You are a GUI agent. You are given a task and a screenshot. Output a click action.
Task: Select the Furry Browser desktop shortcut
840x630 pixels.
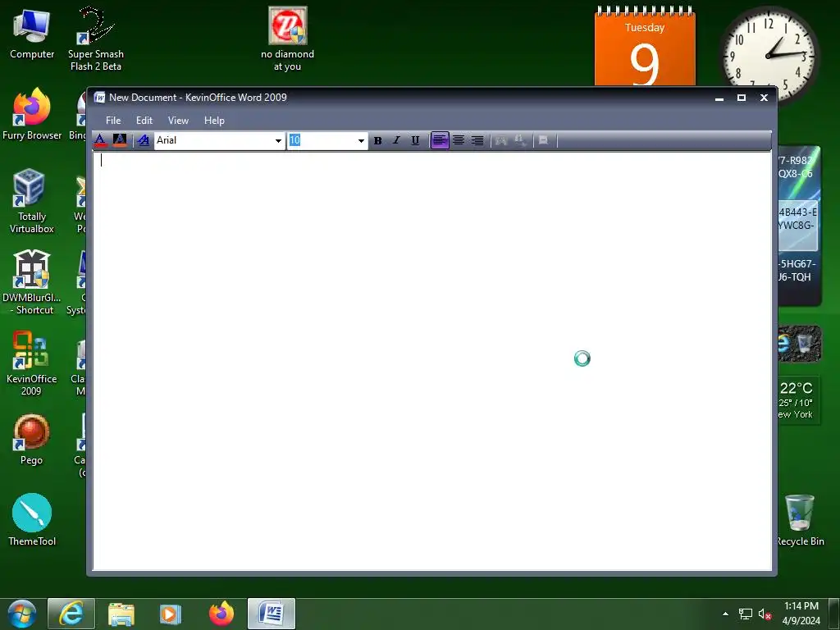click(x=32, y=115)
